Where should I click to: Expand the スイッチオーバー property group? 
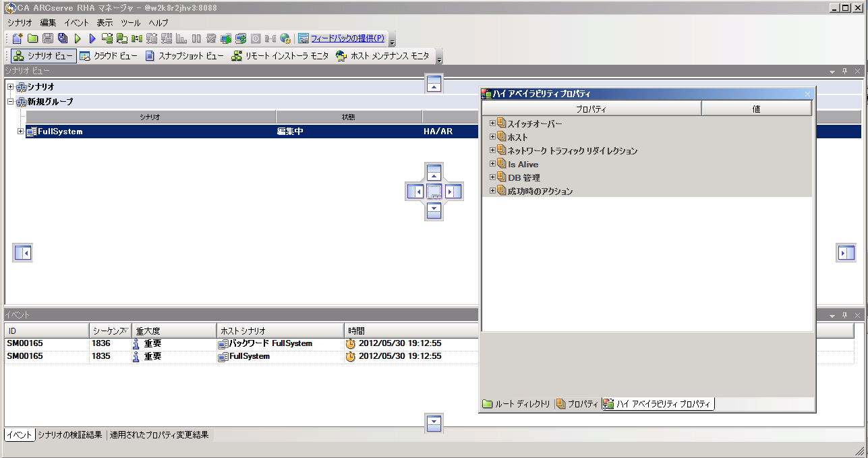coord(492,123)
